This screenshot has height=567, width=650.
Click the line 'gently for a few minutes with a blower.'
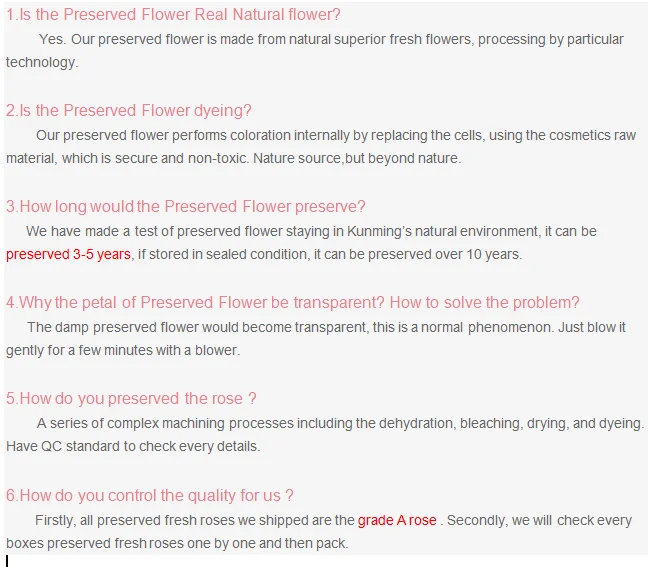(x=123, y=350)
